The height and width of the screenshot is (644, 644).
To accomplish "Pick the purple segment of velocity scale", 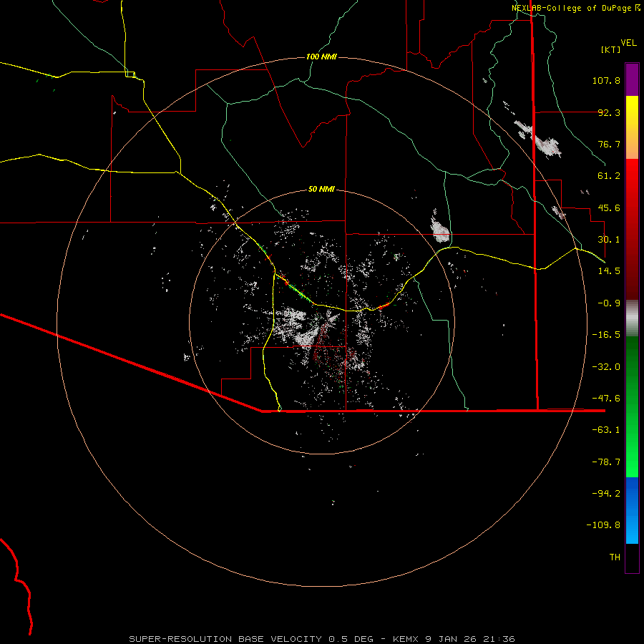I will (x=632, y=80).
